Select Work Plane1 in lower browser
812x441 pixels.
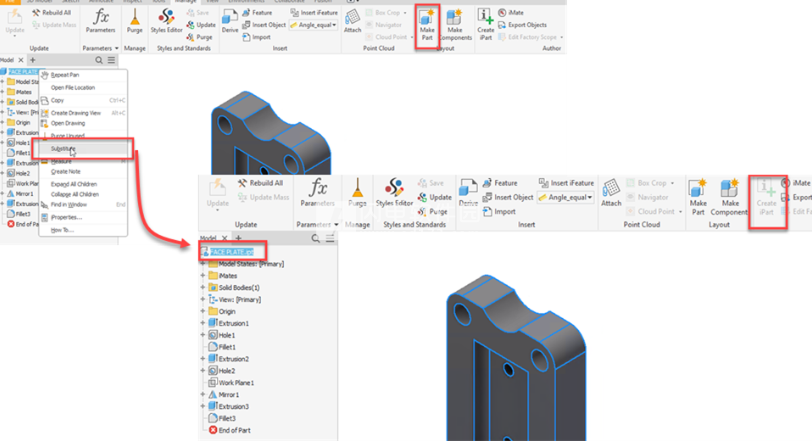(x=236, y=383)
